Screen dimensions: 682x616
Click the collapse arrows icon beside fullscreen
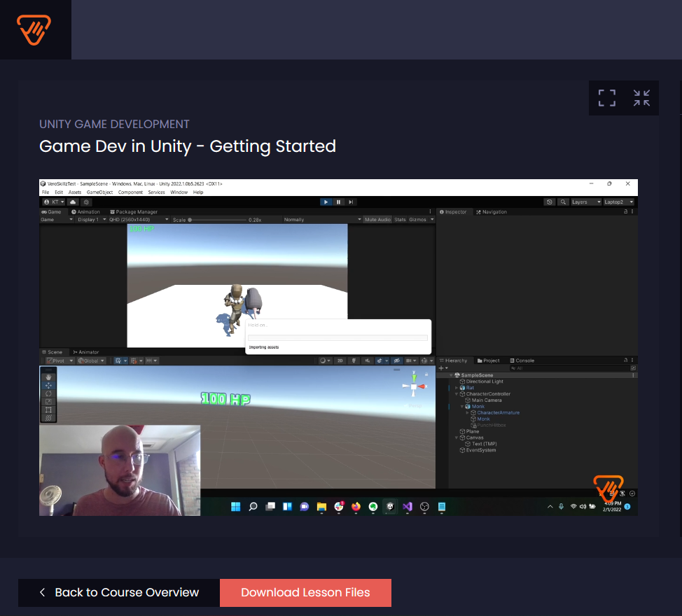641,98
